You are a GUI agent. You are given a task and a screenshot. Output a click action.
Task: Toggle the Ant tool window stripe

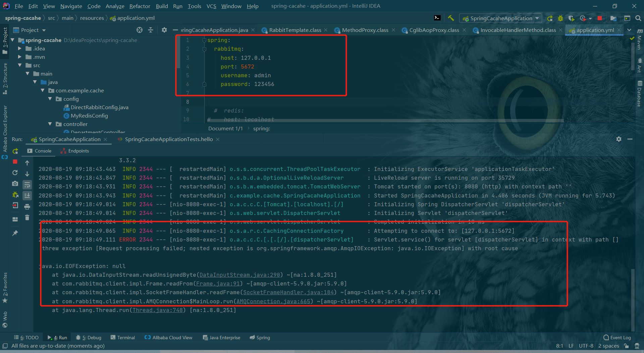tap(639, 65)
